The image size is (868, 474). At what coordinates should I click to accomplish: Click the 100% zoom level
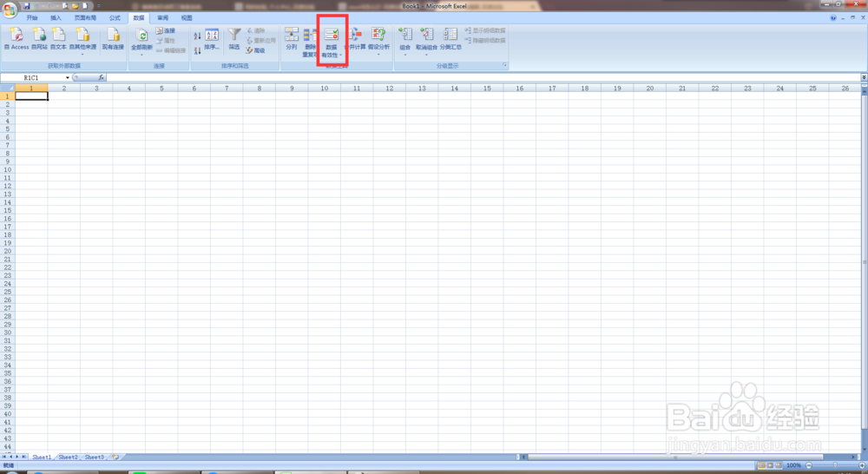click(x=794, y=465)
